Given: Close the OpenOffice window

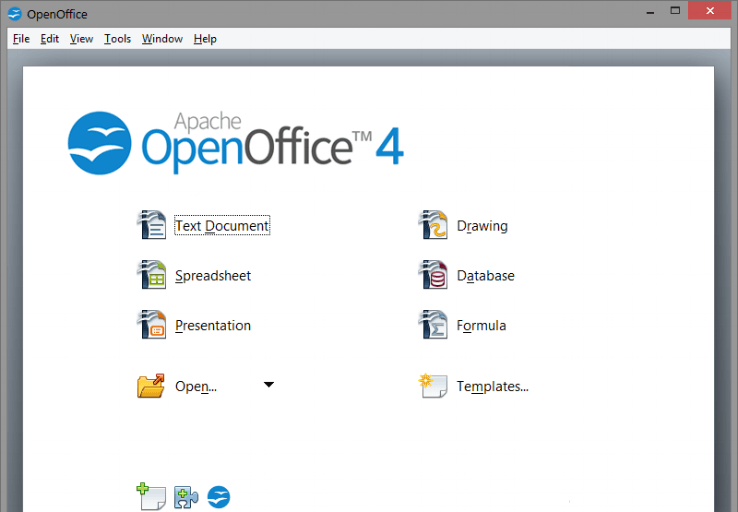Looking at the screenshot, I should tap(710, 10).
